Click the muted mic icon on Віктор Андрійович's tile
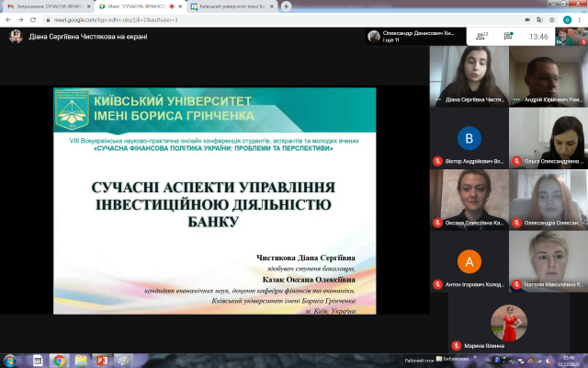Image resolution: width=588 pixels, height=368 pixels. pyautogui.click(x=438, y=162)
